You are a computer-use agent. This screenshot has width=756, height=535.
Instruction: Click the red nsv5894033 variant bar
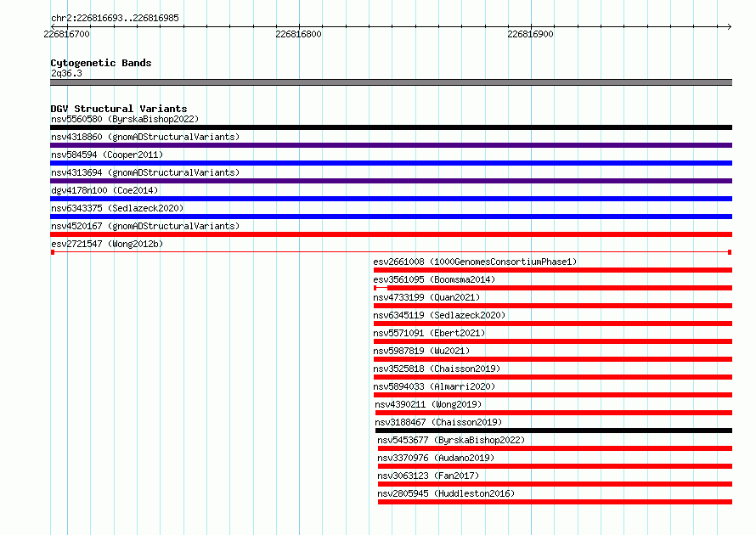coord(553,395)
